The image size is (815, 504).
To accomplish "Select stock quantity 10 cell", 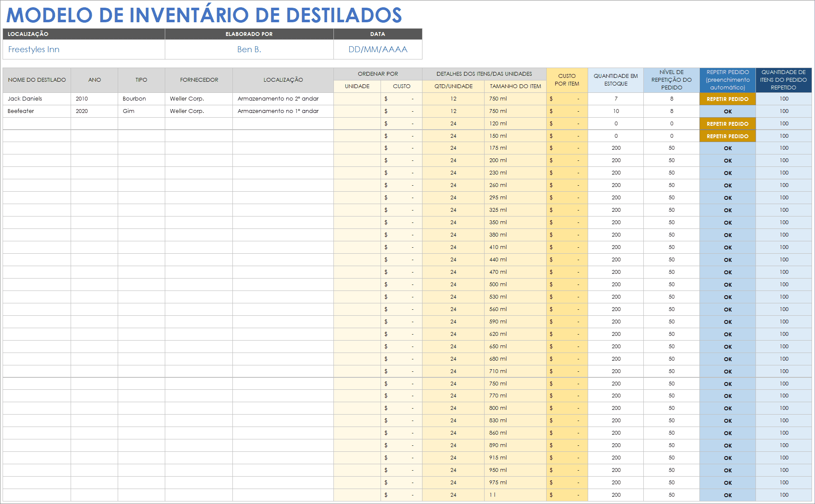I will [x=616, y=111].
